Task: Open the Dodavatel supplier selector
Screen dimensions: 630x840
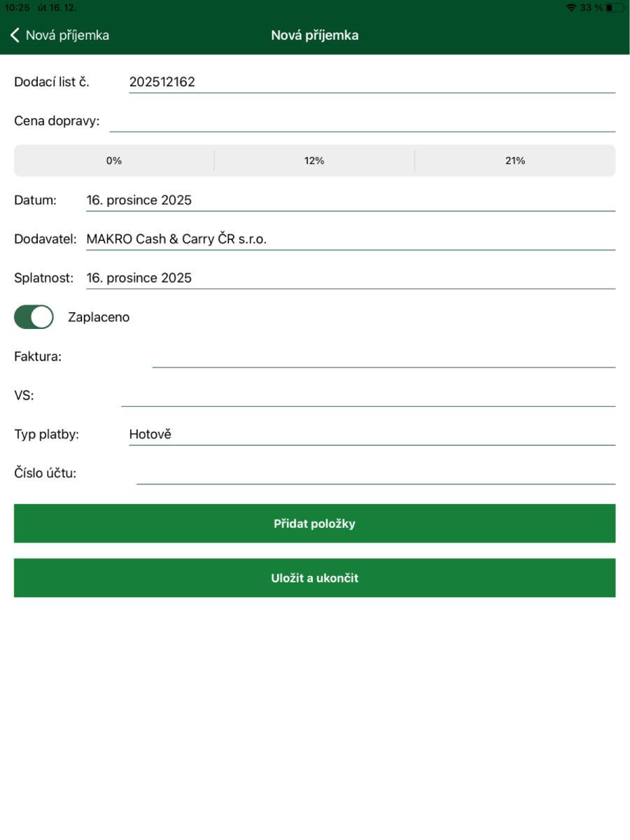Action: pyautogui.click(x=350, y=239)
